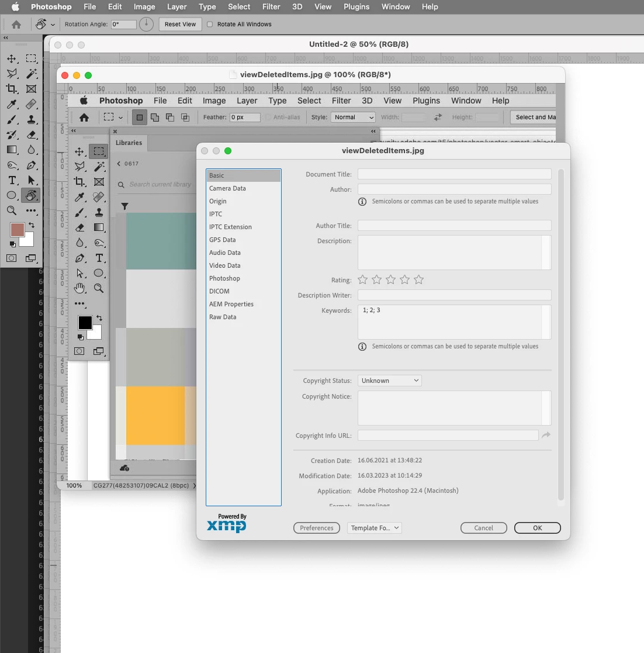Image resolution: width=644 pixels, height=653 pixels.
Task: Open status bar info arrow after CG277 text
Action: [195, 486]
